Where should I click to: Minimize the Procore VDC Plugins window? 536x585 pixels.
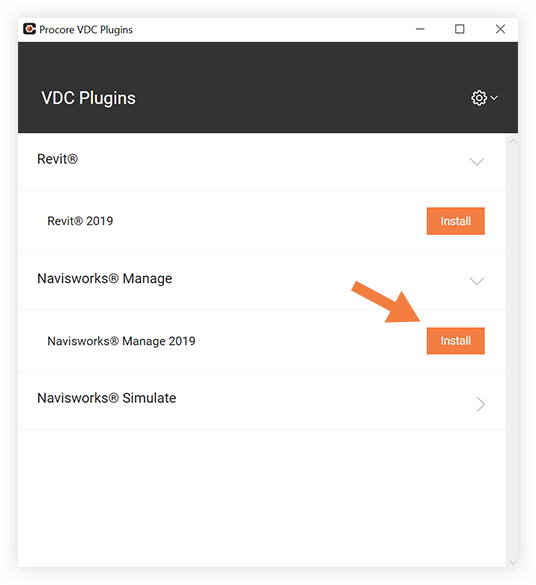coord(420,29)
